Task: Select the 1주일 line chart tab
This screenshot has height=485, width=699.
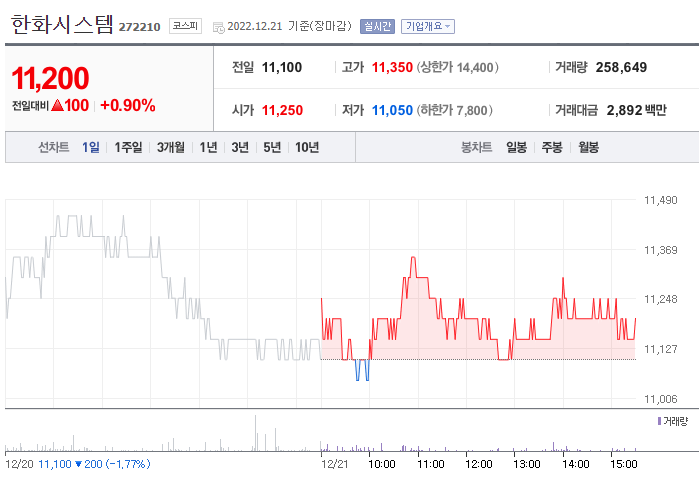Action: tap(128, 147)
